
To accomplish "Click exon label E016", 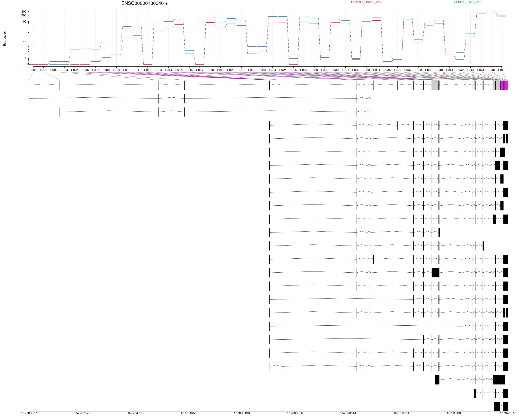I will (189, 70).
